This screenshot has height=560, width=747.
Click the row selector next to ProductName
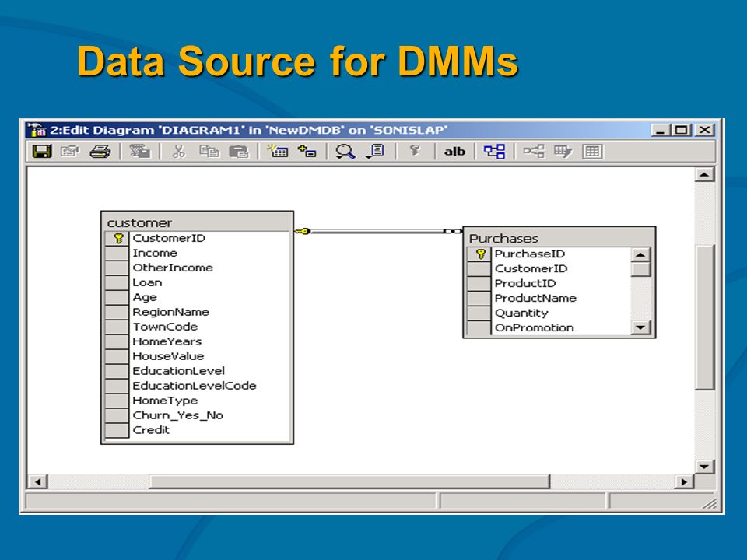pyautogui.click(x=479, y=298)
